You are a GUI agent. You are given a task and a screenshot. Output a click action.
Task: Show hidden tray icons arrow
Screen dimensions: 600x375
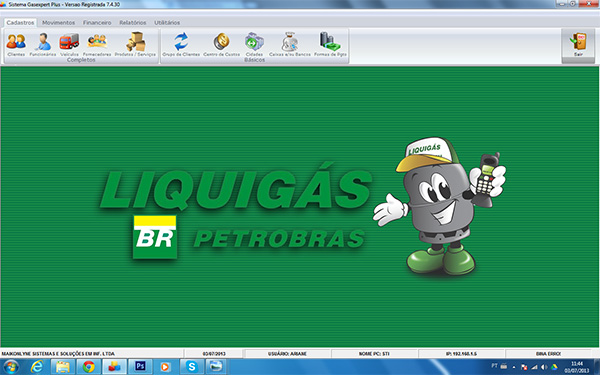point(514,367)
